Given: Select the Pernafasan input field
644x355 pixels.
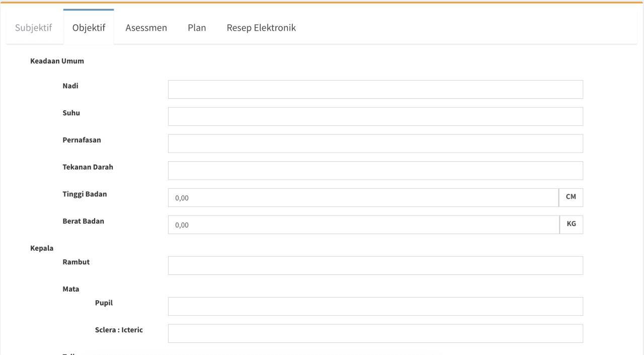Looking at the screenshot, I should tap(375, 144).
